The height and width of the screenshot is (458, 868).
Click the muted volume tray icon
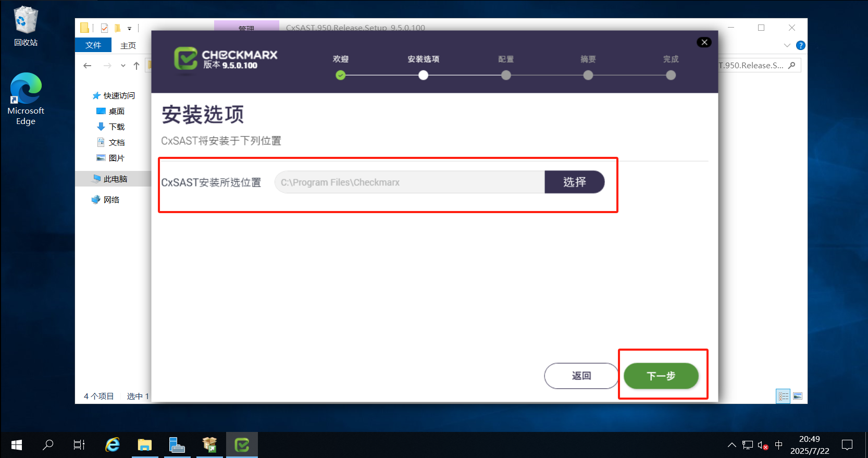coord(763,445)
